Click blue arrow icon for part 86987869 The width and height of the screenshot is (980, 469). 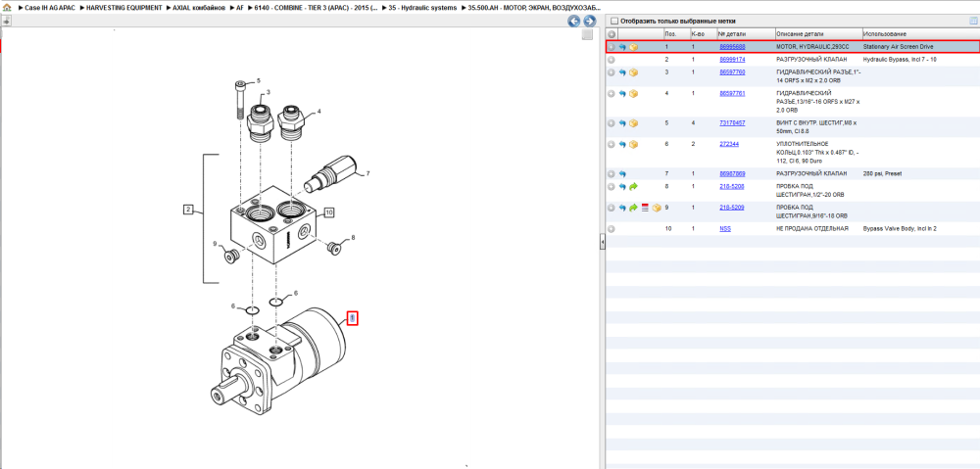[622, 173]
